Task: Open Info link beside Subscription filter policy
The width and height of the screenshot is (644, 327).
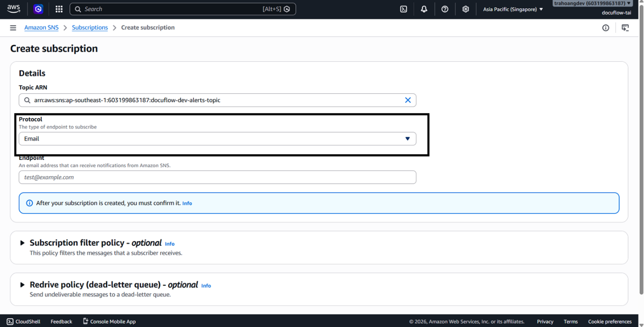Action: [170, 244]
